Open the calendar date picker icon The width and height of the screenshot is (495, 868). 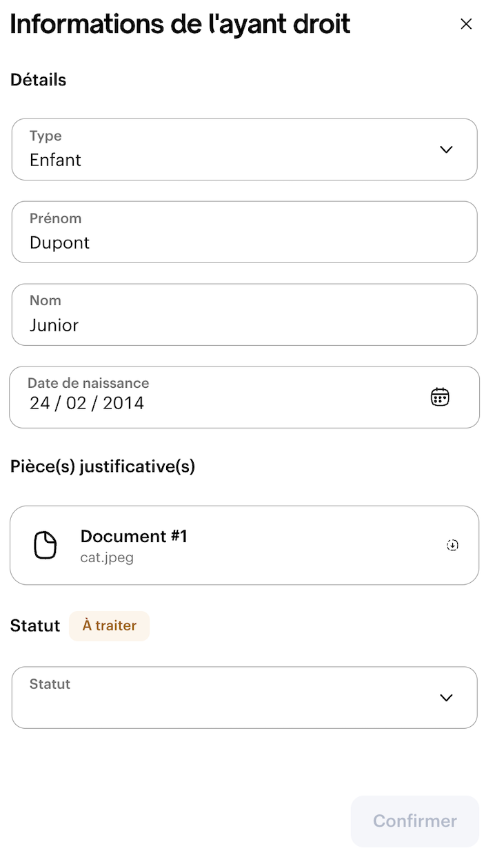pos(440,397)
